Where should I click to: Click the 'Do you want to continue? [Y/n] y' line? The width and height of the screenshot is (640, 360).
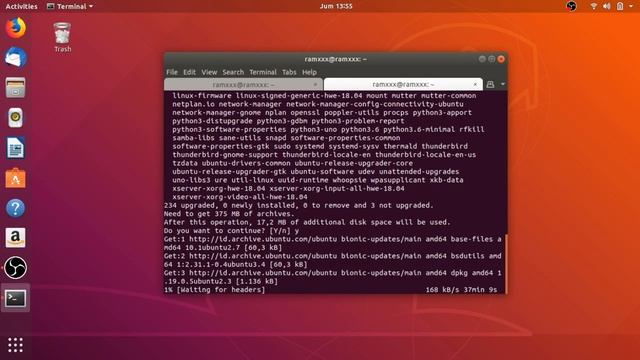click(x=231, y=231)
